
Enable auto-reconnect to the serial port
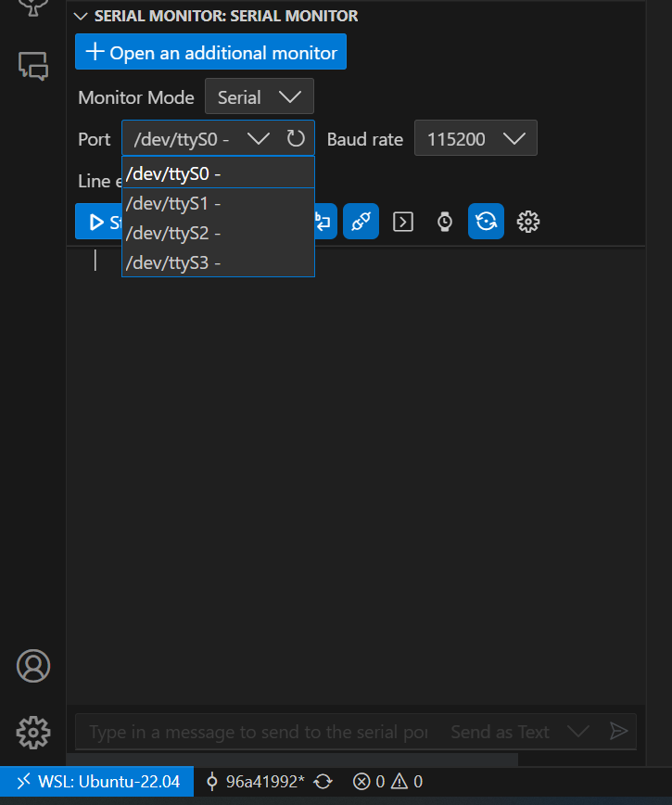(361, 221)
